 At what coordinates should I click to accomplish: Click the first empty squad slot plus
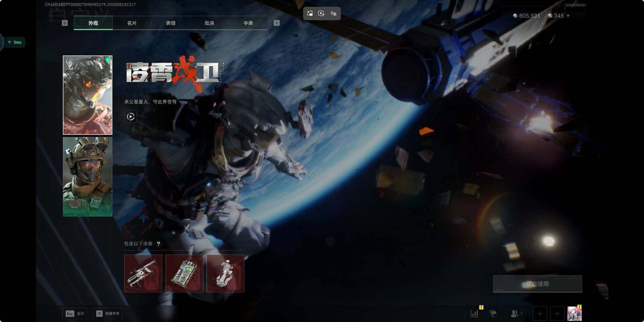coord(540,314)
